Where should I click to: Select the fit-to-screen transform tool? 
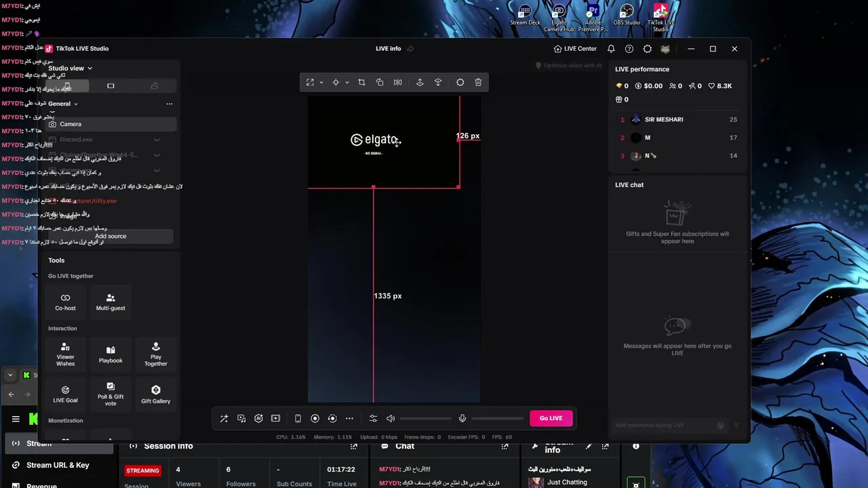coord(310,83)
